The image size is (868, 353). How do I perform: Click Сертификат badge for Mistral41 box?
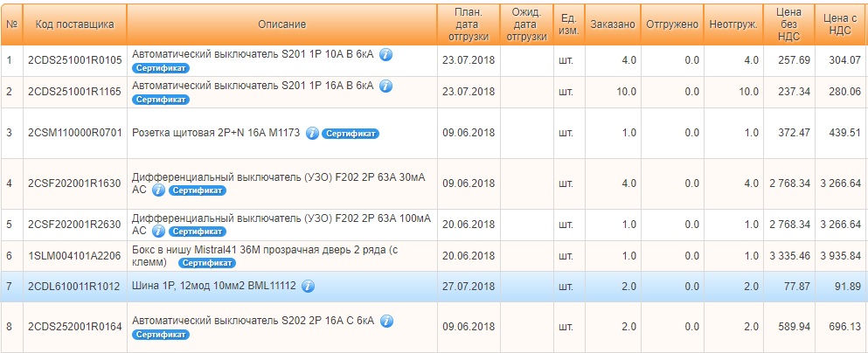tap(207, 263)
